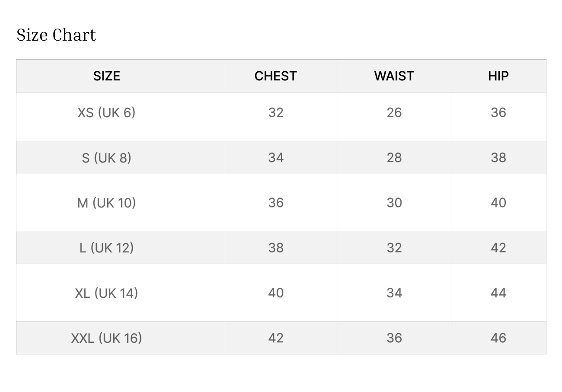Select waist value 28 for size S
The height and width of the screenshot is (392, 562).
pyautogui.click(x=394, y=158)
